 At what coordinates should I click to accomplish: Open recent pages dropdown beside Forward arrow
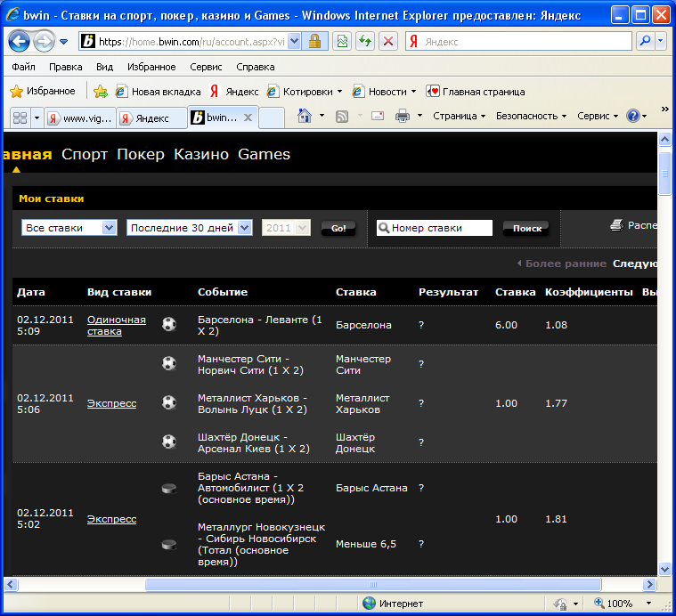click(64, 42)
